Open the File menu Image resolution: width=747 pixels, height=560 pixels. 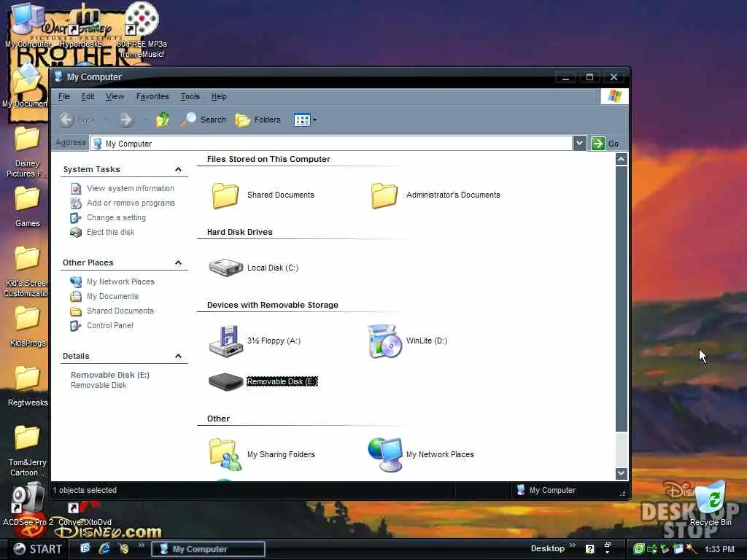click(x=64, y=97)
